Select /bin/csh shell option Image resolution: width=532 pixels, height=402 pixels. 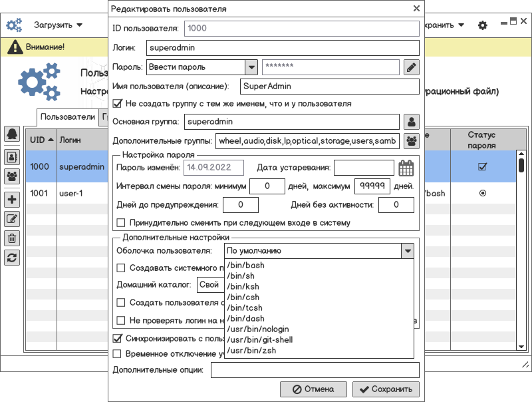coord(319,297)
